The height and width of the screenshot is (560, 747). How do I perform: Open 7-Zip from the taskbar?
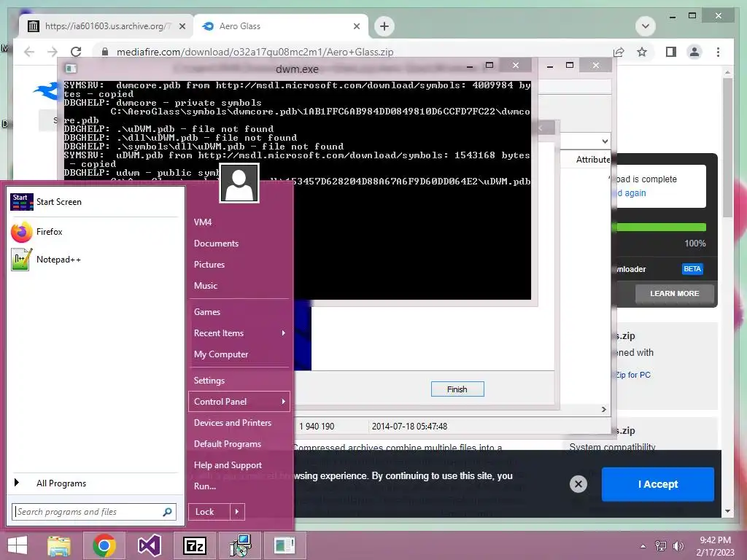coord(194,545)
